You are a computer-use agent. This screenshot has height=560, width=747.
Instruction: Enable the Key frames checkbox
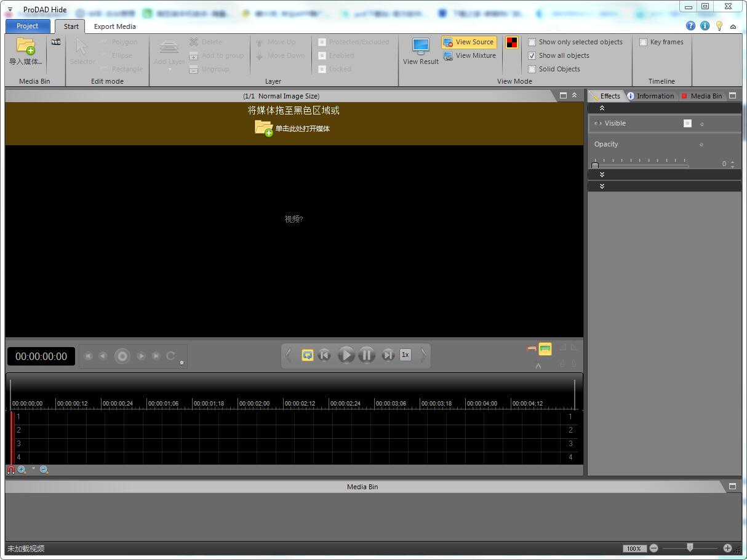[x=643, y=42]
